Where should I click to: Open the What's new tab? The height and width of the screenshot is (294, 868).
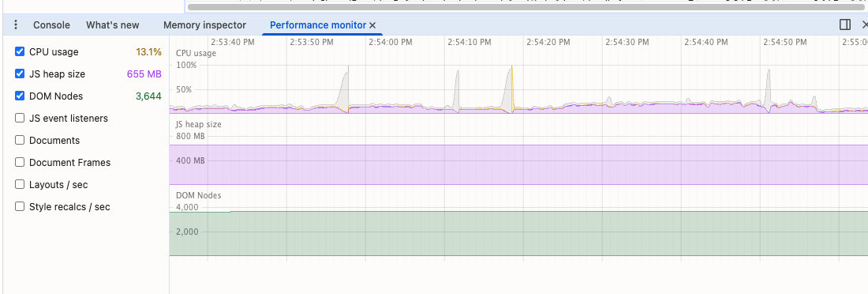[113, 25]
